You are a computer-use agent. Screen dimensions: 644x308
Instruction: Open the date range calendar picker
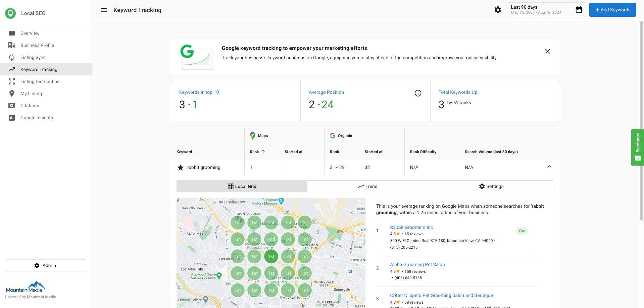tap(579, 10)
